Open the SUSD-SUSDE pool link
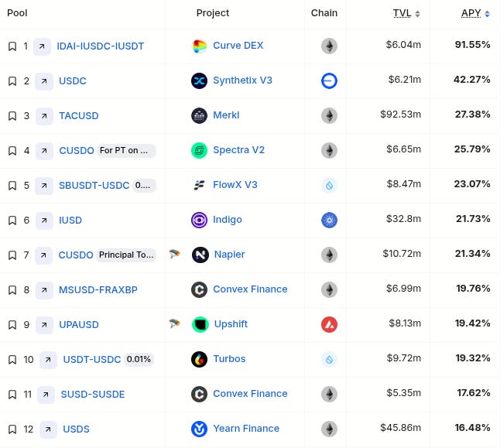Viewport: 500px width, 448px height. pyautogui.click(x=93, y=395)
